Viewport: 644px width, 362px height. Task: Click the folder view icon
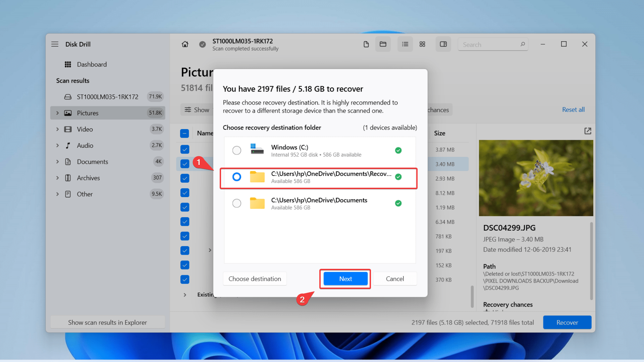coord(383,44)
